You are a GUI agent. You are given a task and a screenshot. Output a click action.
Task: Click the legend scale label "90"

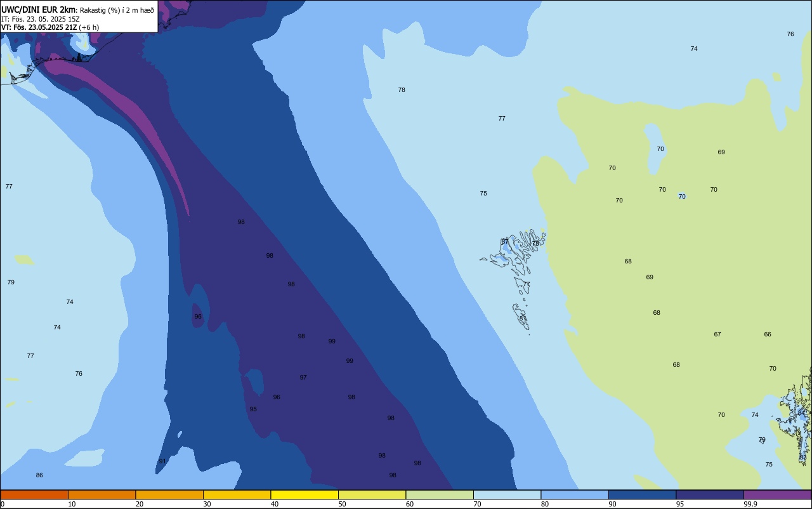pyautogui.click(x=612, y=504)
